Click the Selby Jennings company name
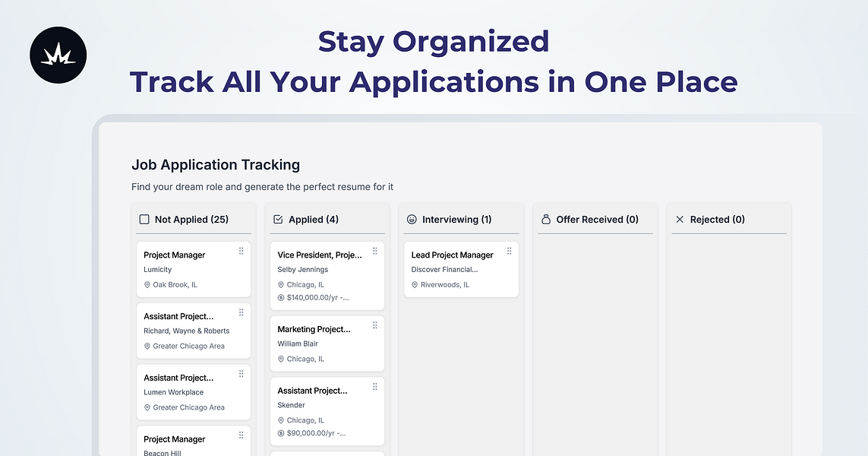 (303, 270)
